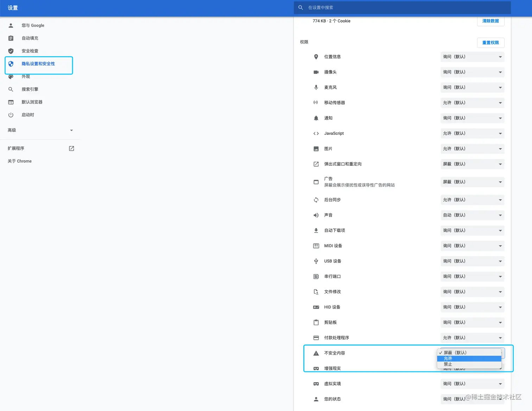532x411 pixels.
Task: Click the person icon for 您的状态
Action: point(316,399)
